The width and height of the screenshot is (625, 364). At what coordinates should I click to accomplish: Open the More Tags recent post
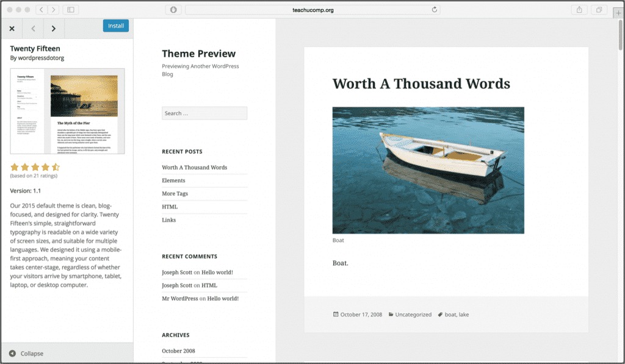pyautogui.click(x=175, y=193)
